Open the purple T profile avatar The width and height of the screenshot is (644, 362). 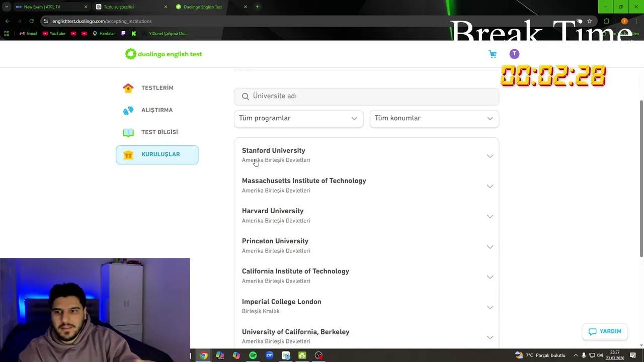(x=514, y=54)
